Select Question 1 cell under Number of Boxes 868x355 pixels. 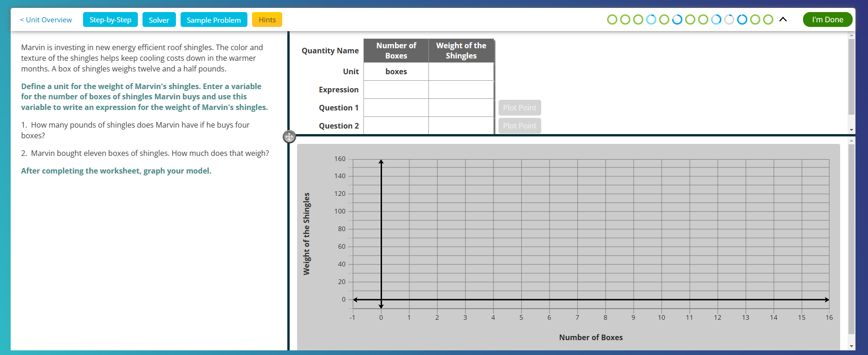[x=396, y=108]
